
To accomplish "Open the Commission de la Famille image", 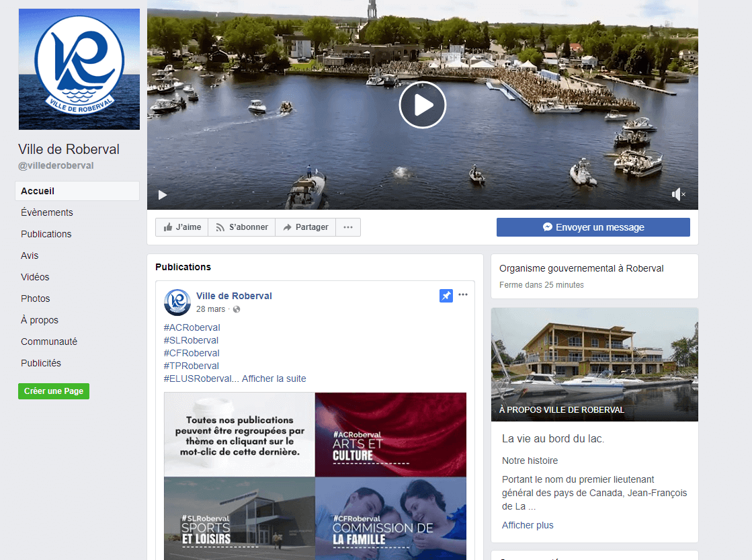I will [x=391, y=519].
